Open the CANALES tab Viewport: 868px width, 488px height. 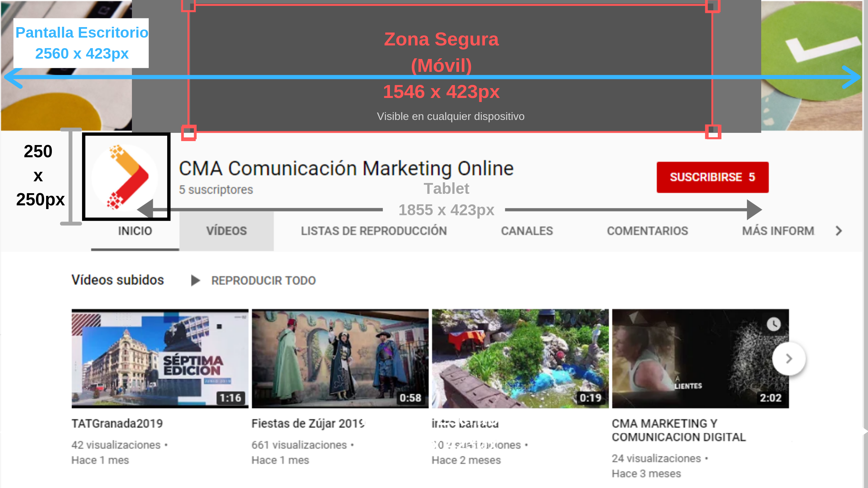tap(527, 231)
